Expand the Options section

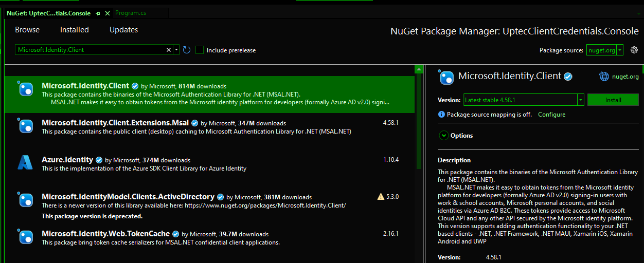coord(443,136)
